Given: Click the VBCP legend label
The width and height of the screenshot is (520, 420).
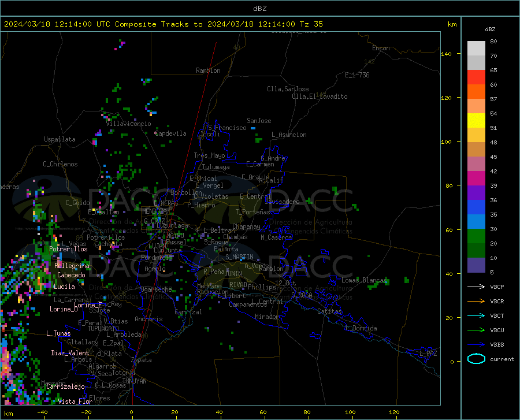Looking at the screenshot, I should [497, 287].
